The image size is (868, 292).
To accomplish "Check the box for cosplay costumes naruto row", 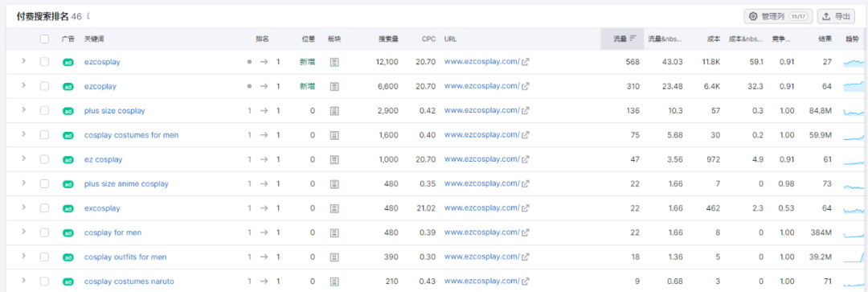I will point(44,282).
